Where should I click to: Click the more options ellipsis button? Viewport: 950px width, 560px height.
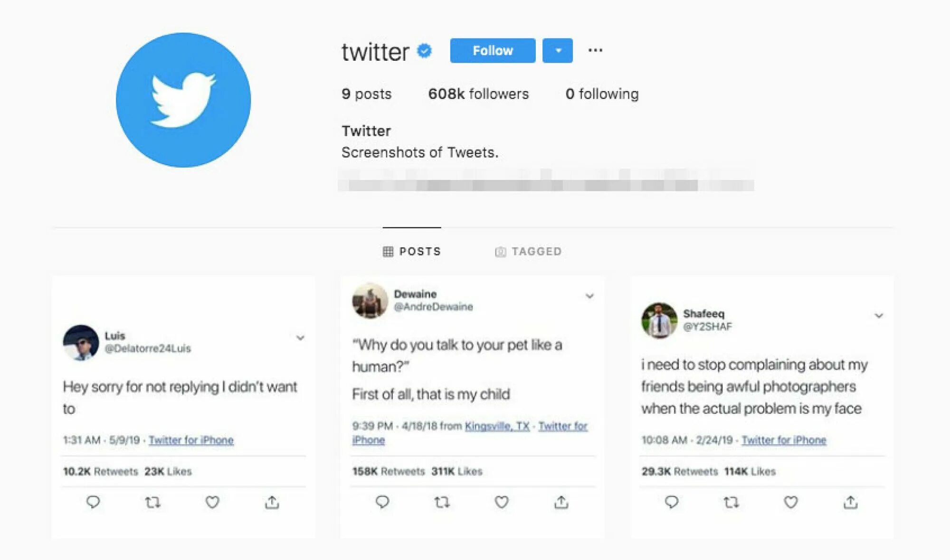tap(596, 50)
